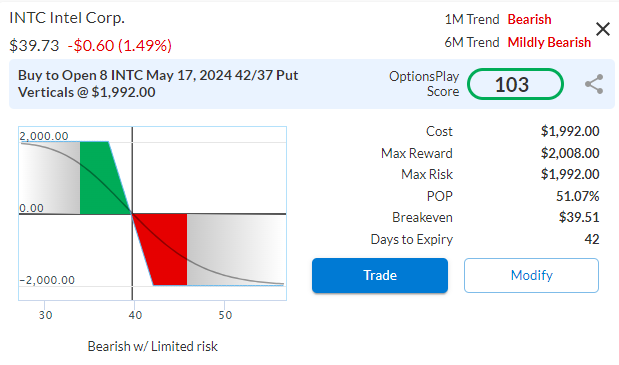Click the red loss area on chart
619x365 pixels.
point(166,249)
